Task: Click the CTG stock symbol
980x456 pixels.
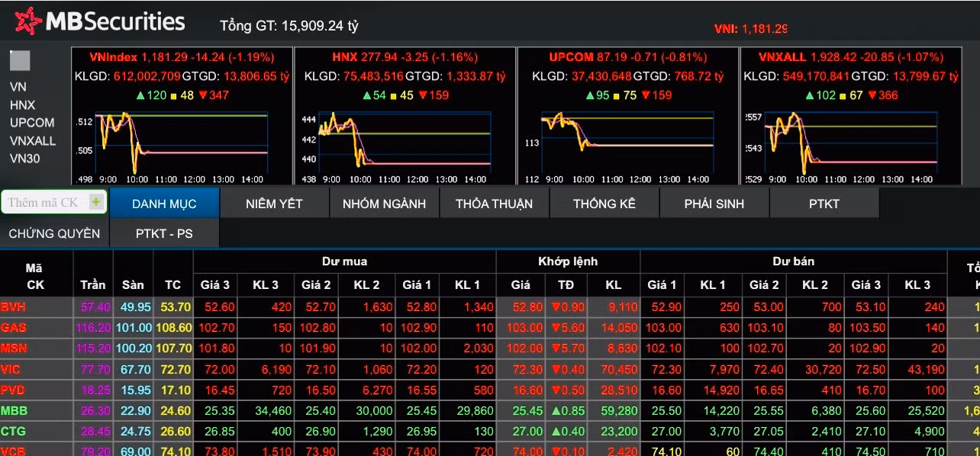Action: 14,432
